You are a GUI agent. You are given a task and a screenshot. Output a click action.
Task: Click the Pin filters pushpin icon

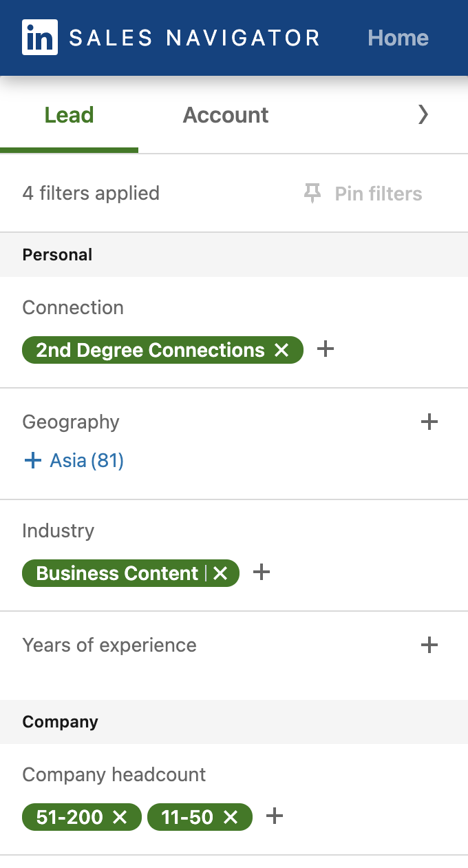click(312, 194)
